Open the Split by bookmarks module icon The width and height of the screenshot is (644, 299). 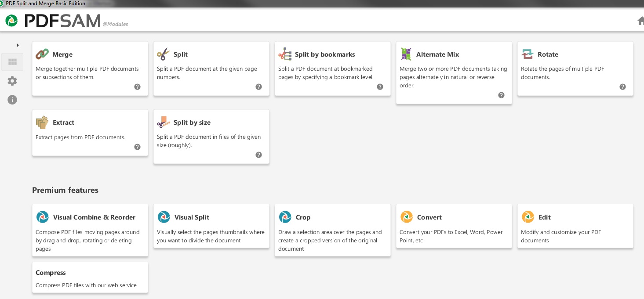pos(285,54)
